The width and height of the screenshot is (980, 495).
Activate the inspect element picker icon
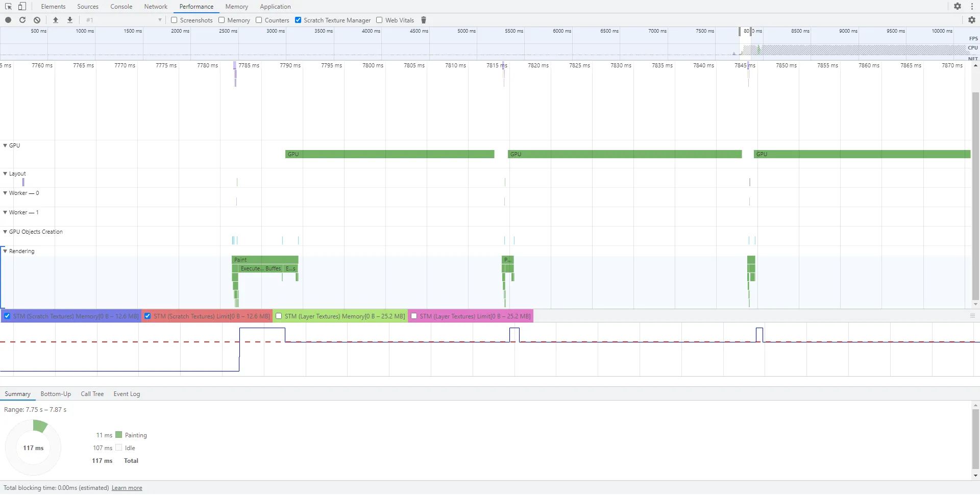[x=9, y=6]
